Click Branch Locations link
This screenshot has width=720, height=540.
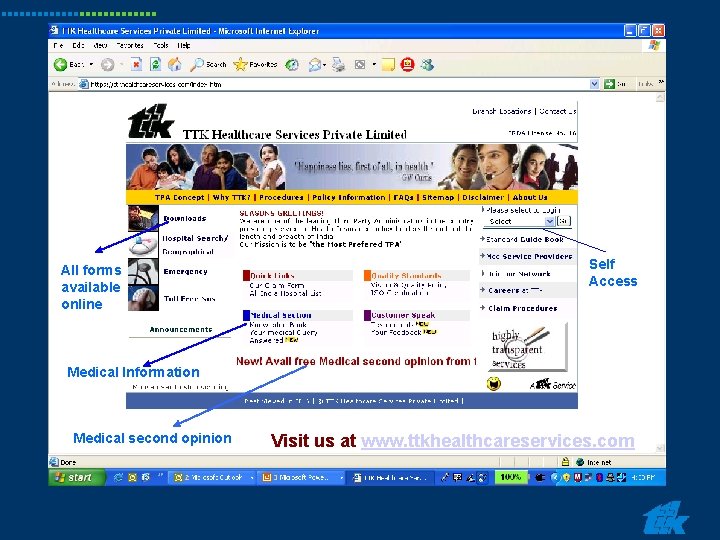click(x=501, y=111)
